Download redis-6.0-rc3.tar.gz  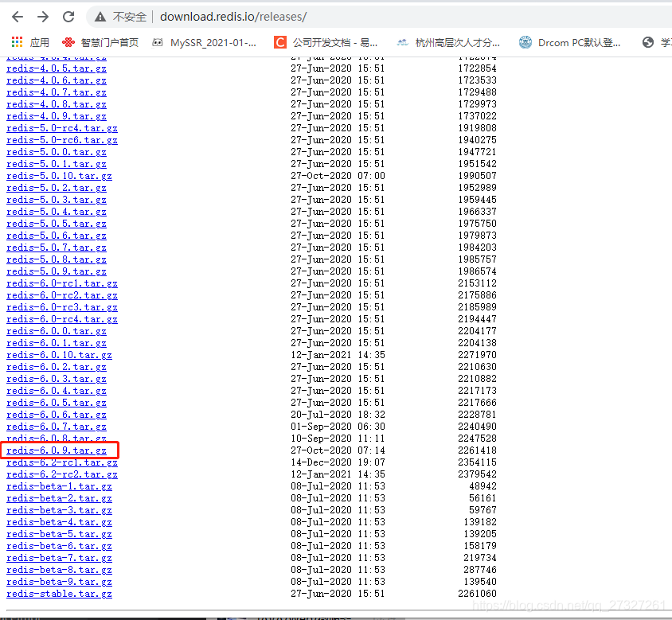[62, 308]
